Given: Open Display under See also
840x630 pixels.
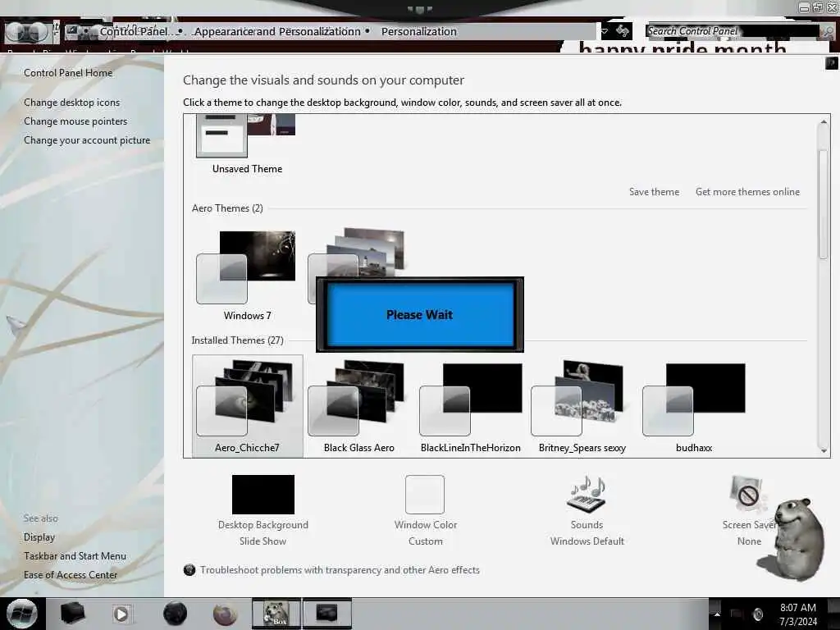Looking at the screenshot, I should [x=39, y=536].
